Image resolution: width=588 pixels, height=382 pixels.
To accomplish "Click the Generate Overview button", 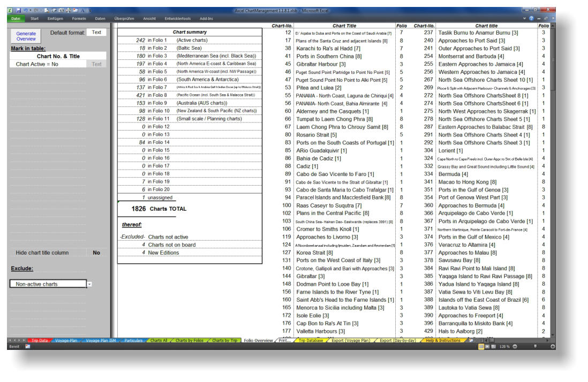I will point(26,36).
